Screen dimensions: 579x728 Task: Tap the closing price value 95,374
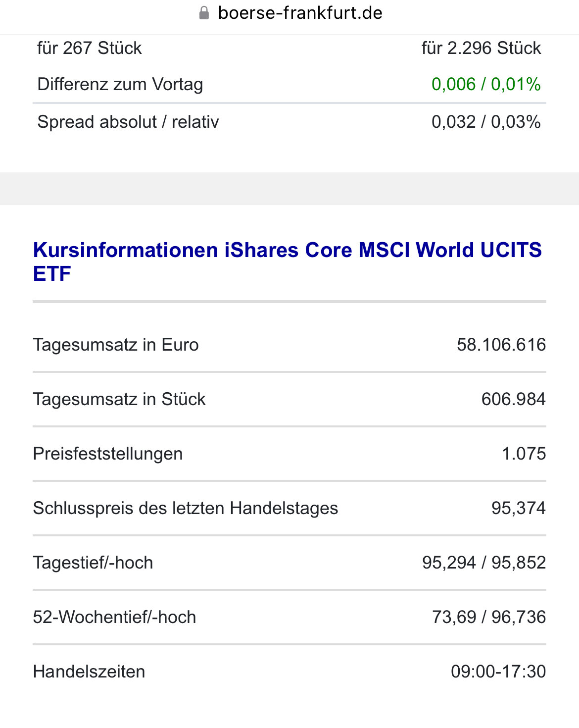[x=518, y=508]
